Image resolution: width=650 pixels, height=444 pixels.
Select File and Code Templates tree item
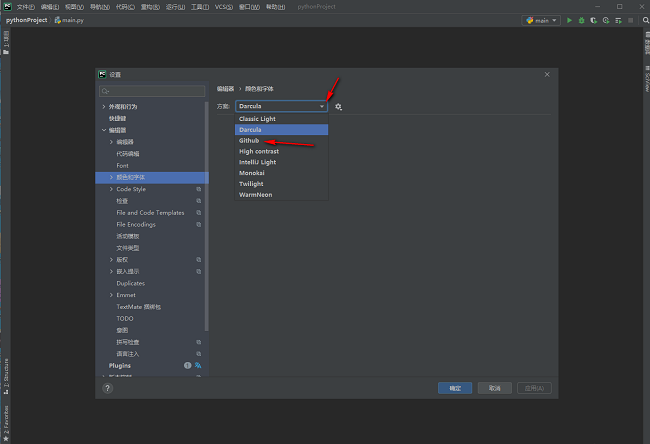[x=152, y=213]
